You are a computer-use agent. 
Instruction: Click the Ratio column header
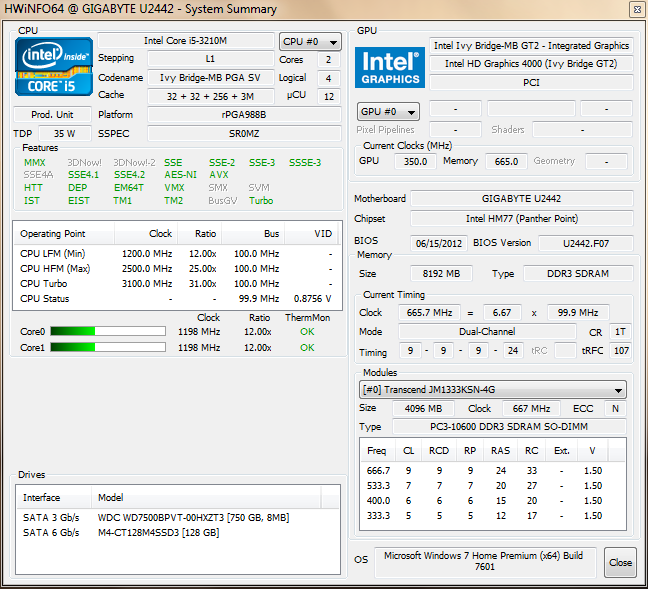(200, 234)
